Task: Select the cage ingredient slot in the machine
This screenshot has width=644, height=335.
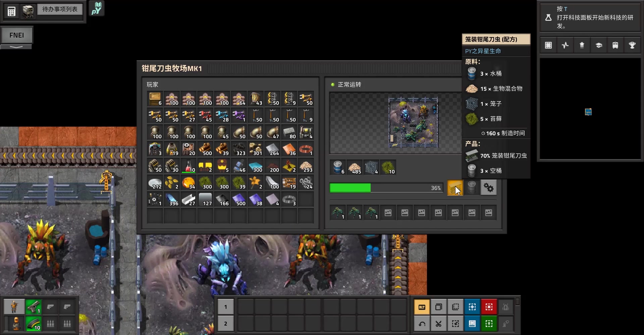Action: pyautogui.click(x=371, y=167)
